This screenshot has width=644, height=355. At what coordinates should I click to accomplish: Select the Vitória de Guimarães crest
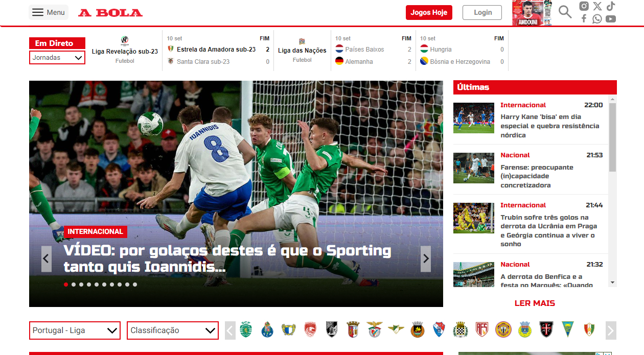coord(332,329)
